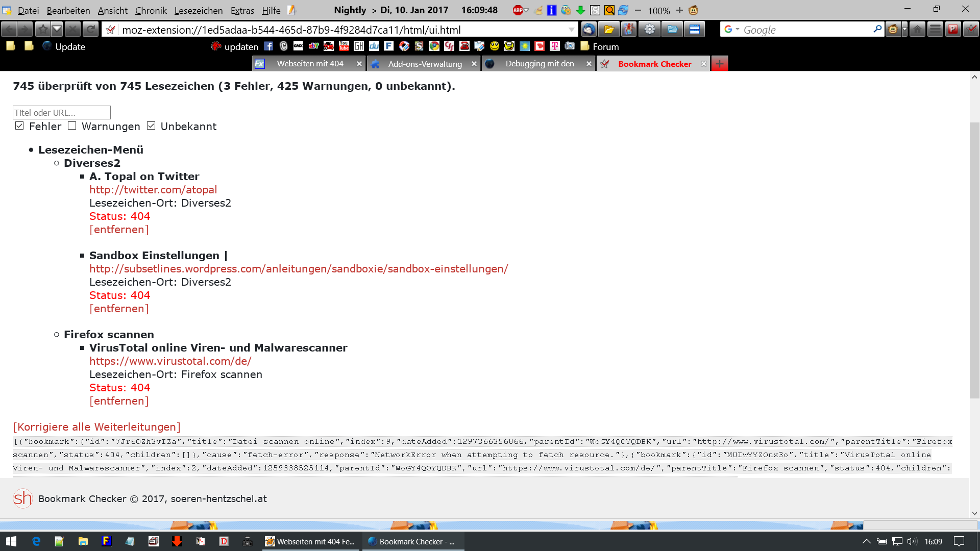
Task: Click the gear settings toolbar button
Action: point(649,30)
